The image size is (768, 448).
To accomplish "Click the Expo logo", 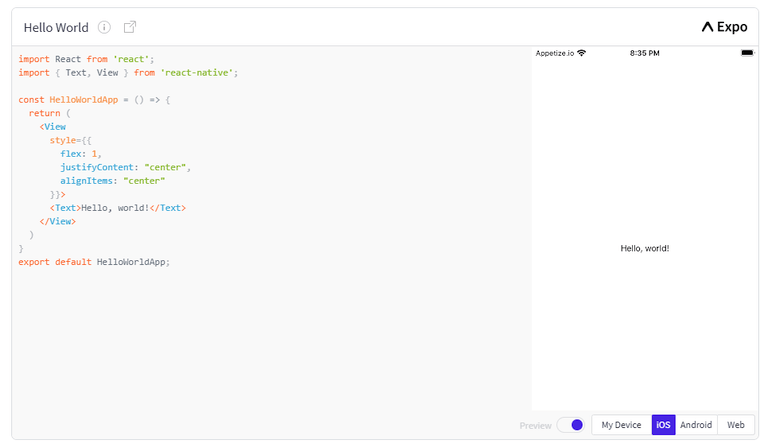I will [724, 27].
